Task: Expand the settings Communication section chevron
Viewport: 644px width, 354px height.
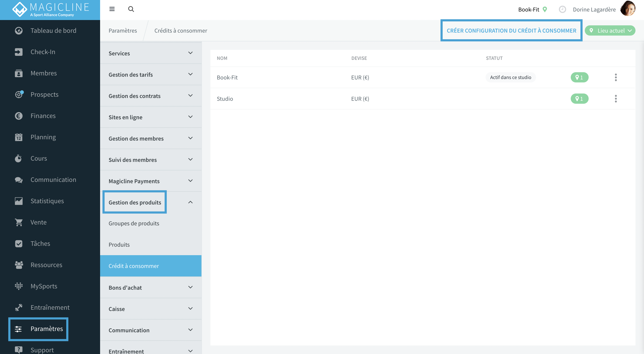Action: pyautogui.click(x=190, y=330)
